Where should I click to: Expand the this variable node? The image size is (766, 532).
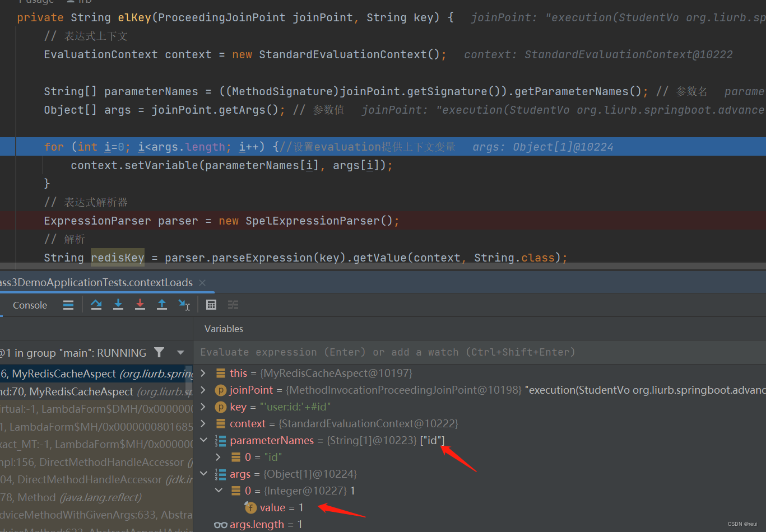pyautogui.click(x=203, y=373)
